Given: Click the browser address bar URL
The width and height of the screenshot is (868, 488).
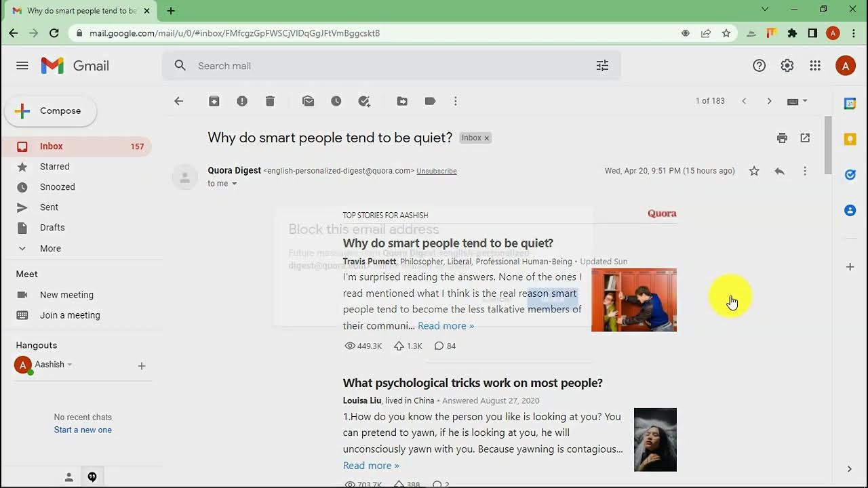Looking at the screenshot, I should [235, 33].
